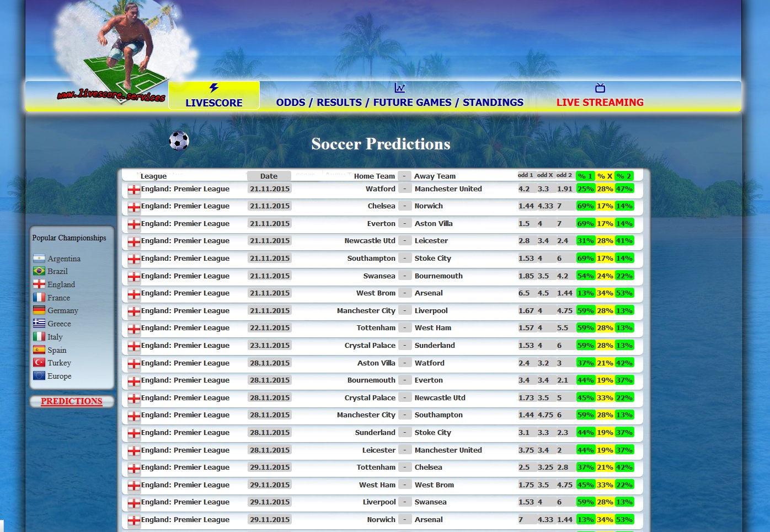Screen dimensions: 770x532
Task: Click the Spain flag icon
Action: [x=39, y=350]
